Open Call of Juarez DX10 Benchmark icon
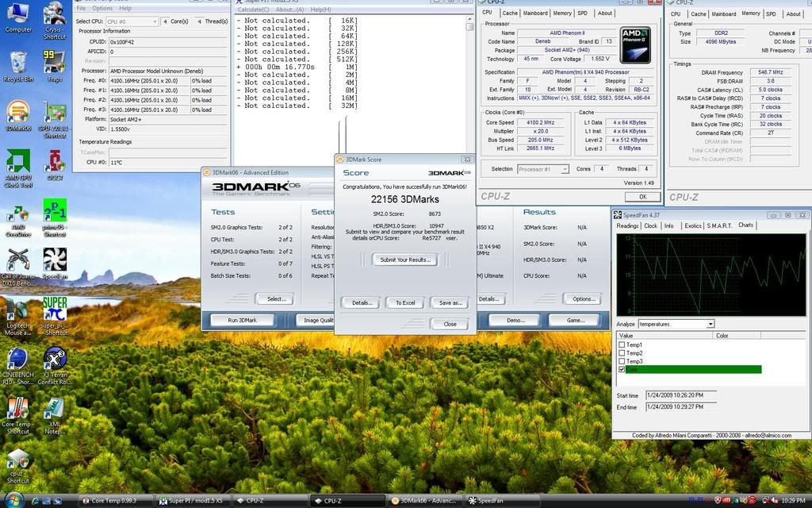The width and height of the screenshot is (812, 508). point(18,267)
